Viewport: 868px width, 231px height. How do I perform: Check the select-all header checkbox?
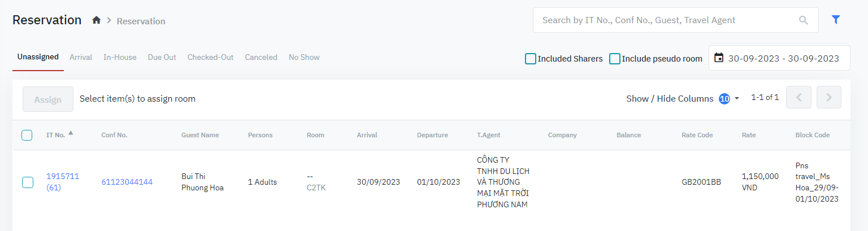coord(27,135)
